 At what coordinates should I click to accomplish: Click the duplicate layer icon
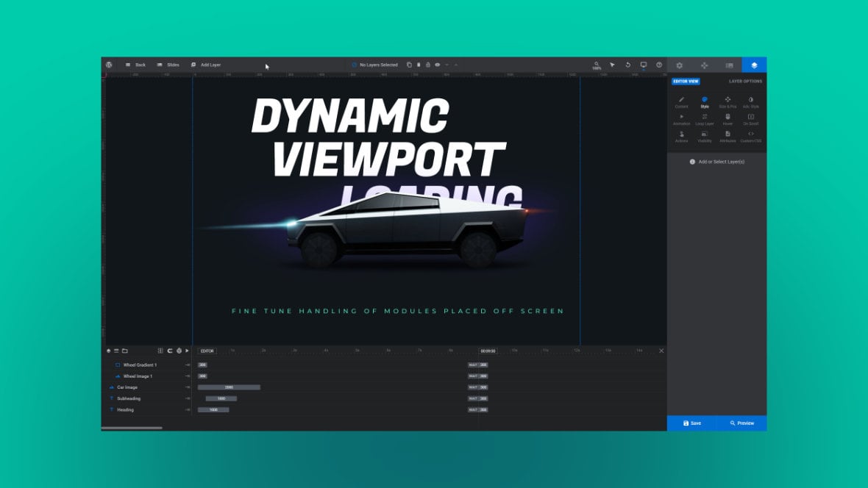409,65
